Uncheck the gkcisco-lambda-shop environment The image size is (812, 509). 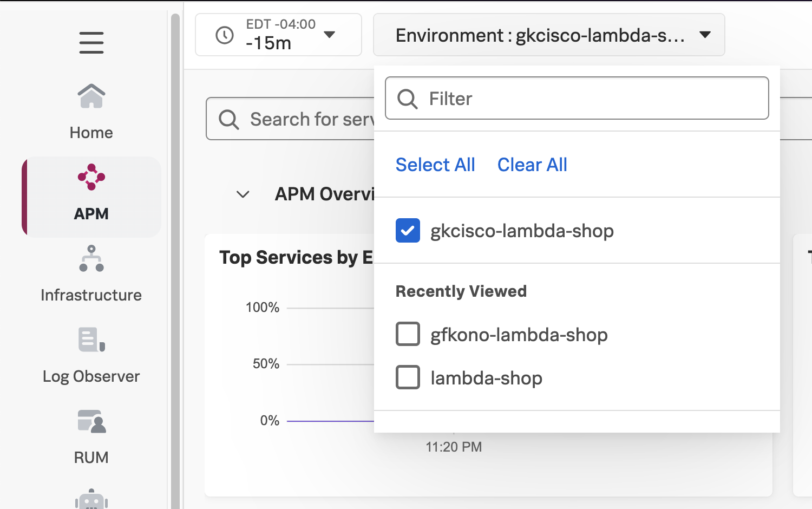[x=408, y=230]
